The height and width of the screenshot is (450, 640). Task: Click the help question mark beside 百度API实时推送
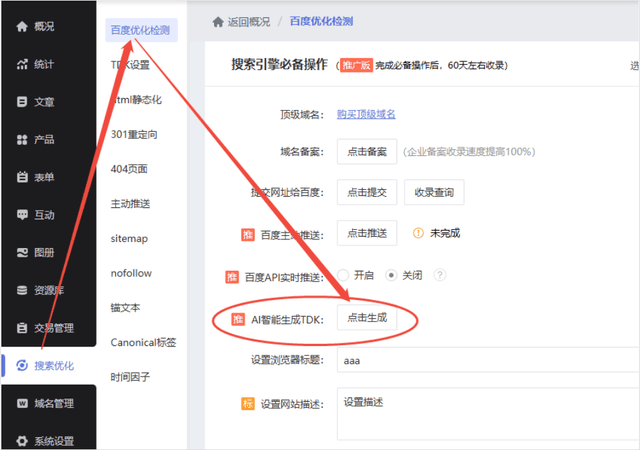pyautogui.click(x=439, y=275)
